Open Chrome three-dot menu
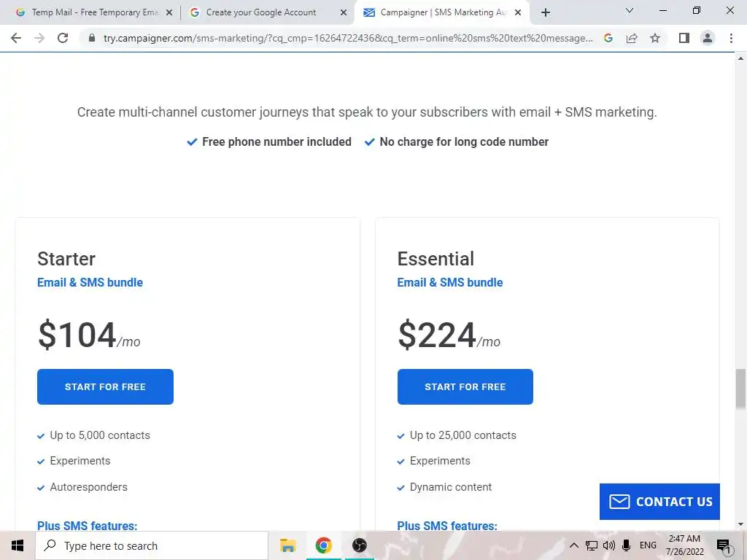Image resolution: width=747 pixels, height=560 pixels. [x=731, y=39]
